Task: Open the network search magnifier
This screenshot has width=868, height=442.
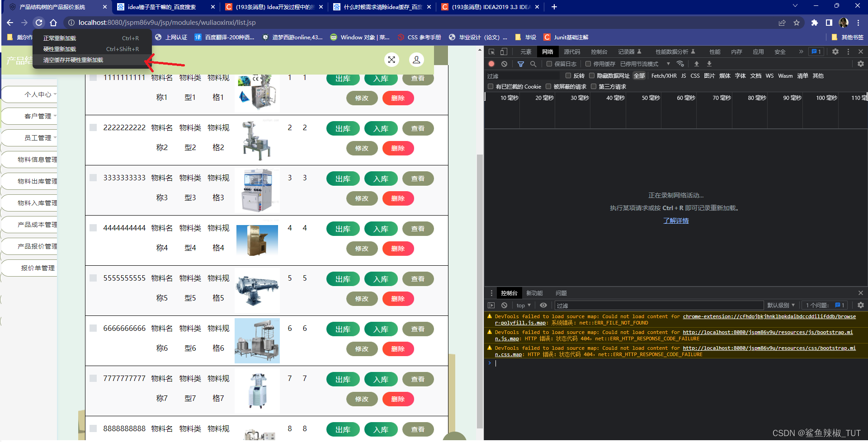Action: (x=533, y=64)
